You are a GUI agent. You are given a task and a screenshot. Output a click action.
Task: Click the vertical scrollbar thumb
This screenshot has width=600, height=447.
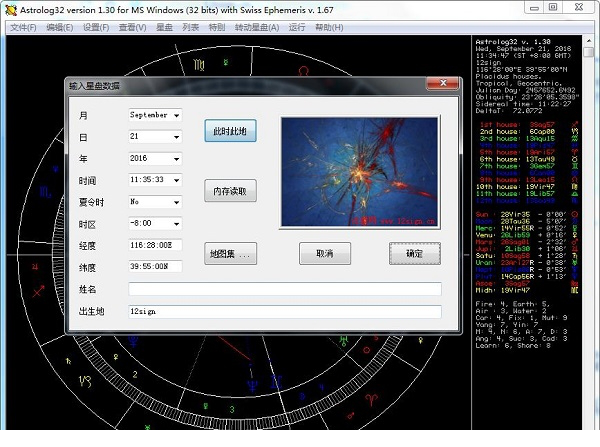588,52
